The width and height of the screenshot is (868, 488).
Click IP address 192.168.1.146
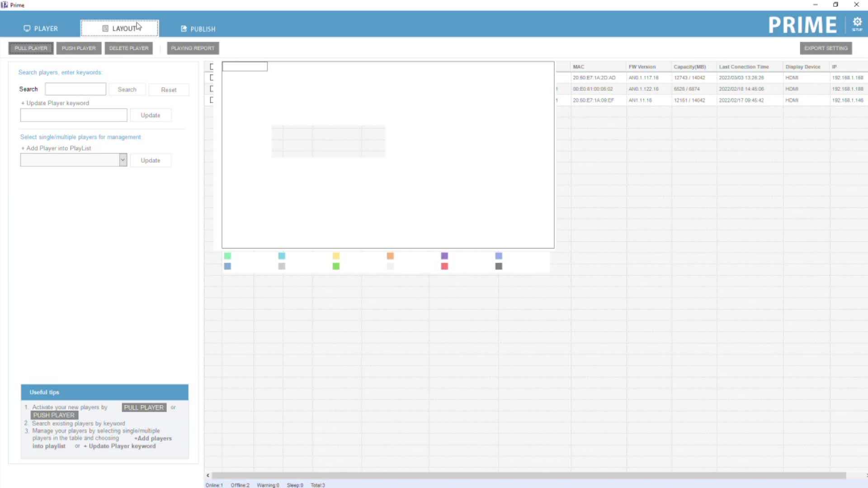pyautogui.click(x=848, y=100)
